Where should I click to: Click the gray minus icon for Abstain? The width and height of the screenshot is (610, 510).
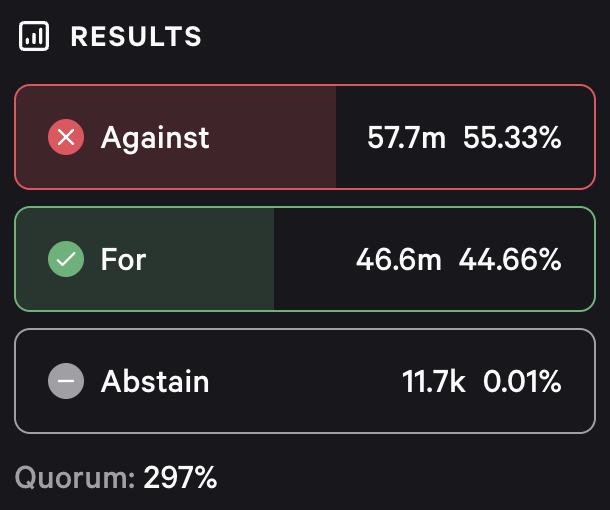click(x=66, y=381)
